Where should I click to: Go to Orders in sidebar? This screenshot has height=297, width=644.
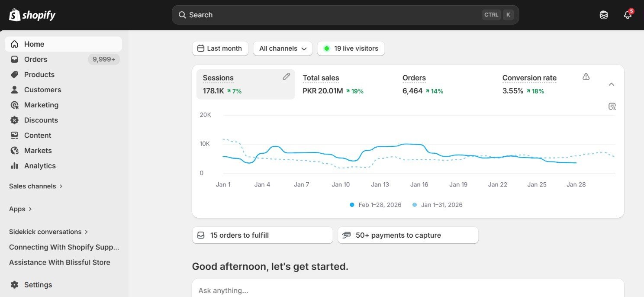coord(63,59)
